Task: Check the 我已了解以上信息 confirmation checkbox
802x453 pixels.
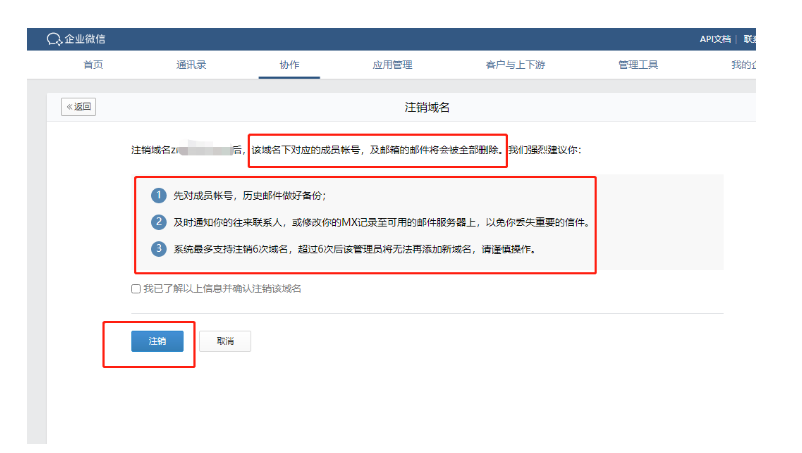Action: pos(136,289)
